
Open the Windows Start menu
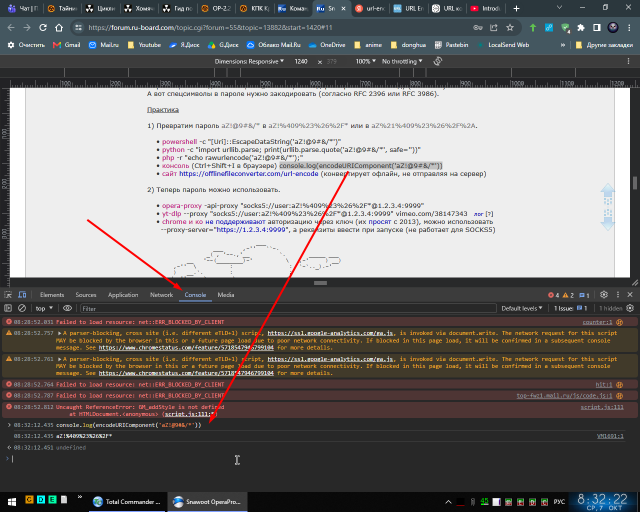coord(12,502)
